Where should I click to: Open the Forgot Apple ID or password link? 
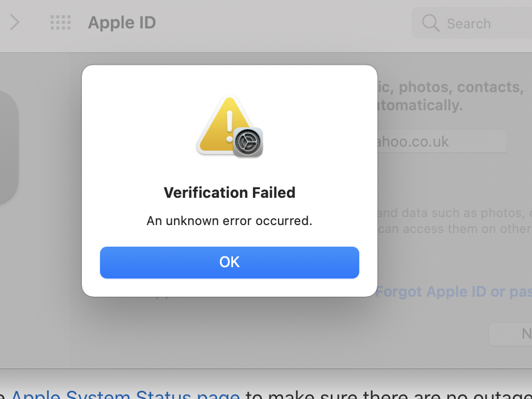(454, 292)
